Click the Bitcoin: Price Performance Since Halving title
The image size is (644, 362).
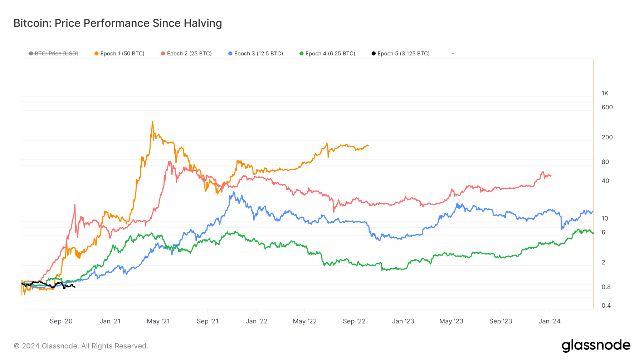(x=118, y=23)
